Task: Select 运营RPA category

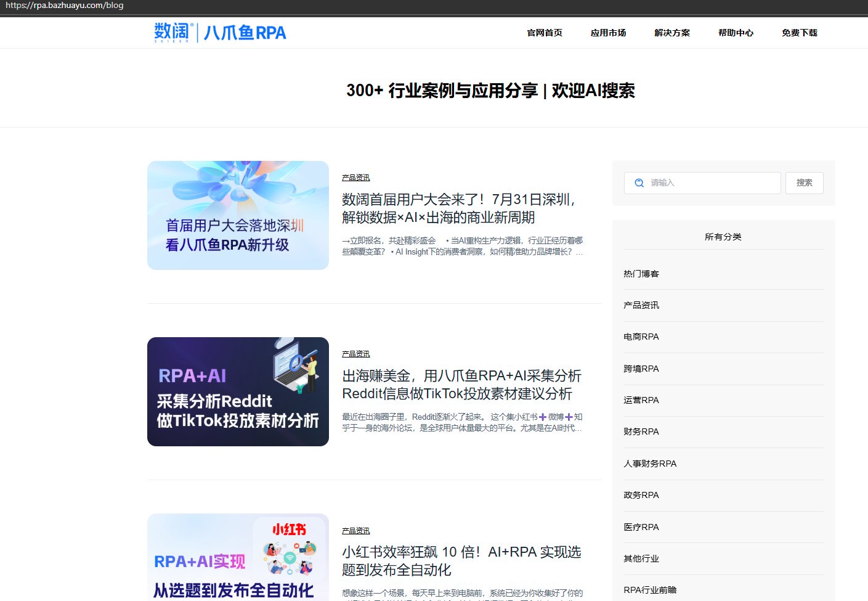Action: pos(641,400)
